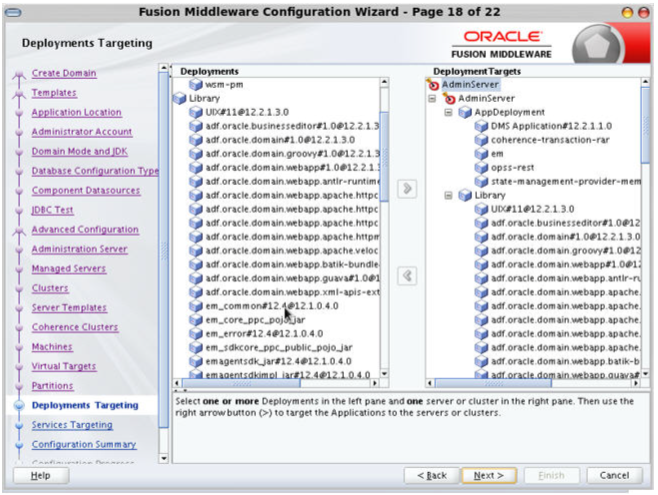The width and height of the screenshot is (658, 495).
Task: Click the UIX#11@12.2.1.3.0 icon in Deployments pane
Action: (x=196, y=112)
